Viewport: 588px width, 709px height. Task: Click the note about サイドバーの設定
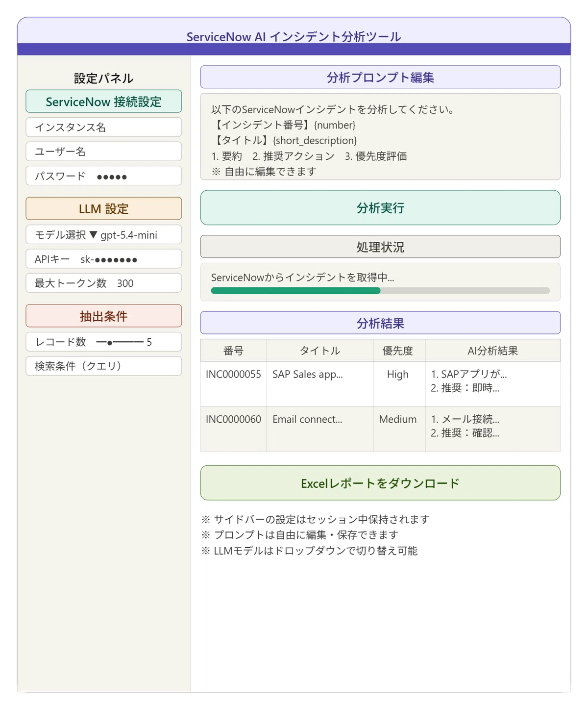click(315, 519)
